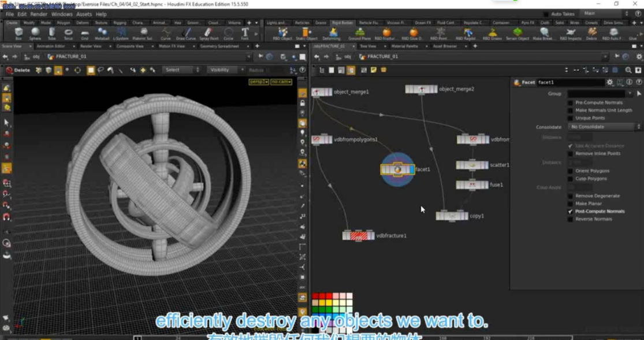Viewport: 644px width, 340px height.
Task: Switch to the Geometry Spreadsheet tab
Action: tap(219, 46)
